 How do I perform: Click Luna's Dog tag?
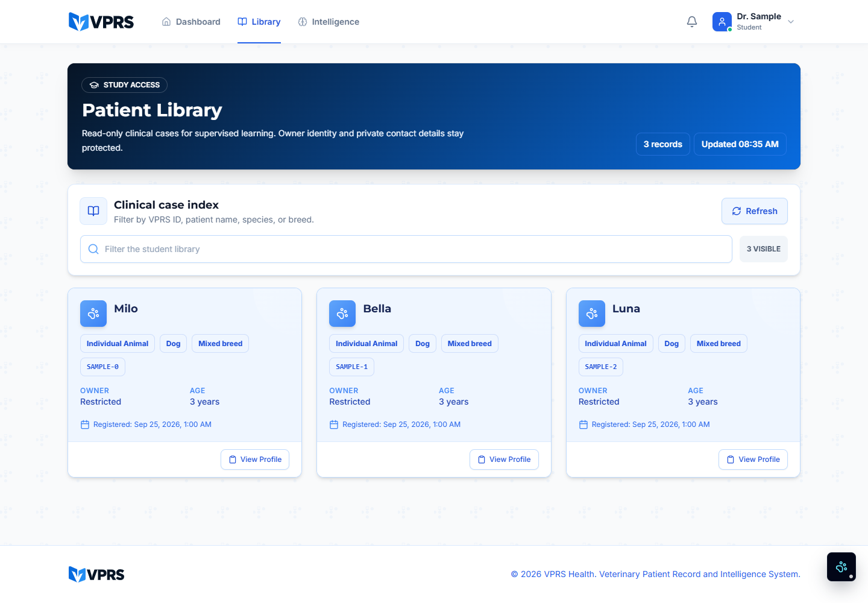click(671, 344)
